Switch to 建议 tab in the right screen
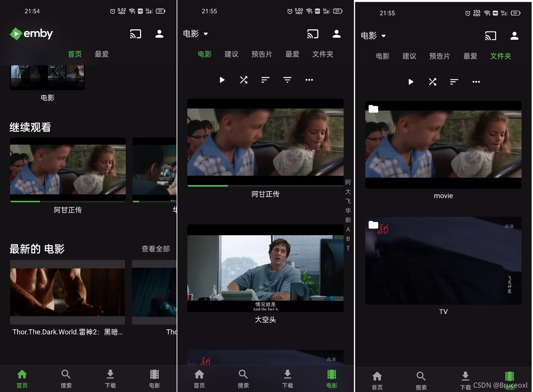The image size is (533, 392). click(409, 56)
